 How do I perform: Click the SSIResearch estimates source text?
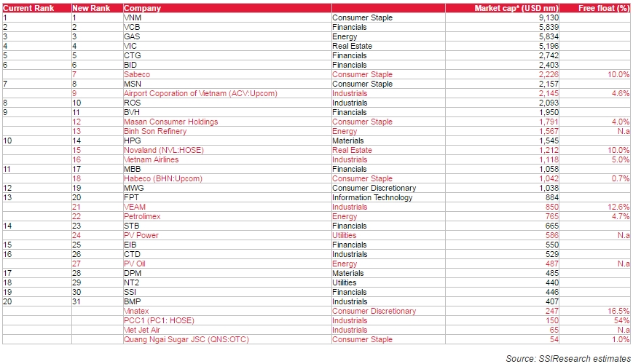coord(568,357)
